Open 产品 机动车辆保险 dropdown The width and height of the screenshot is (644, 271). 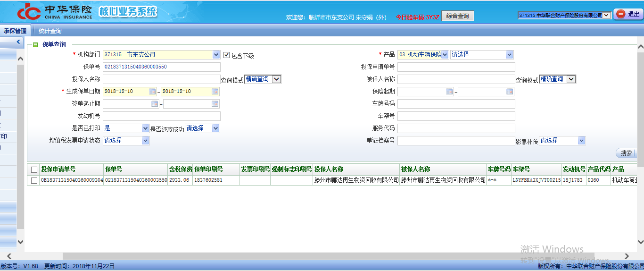coord(445,55)
